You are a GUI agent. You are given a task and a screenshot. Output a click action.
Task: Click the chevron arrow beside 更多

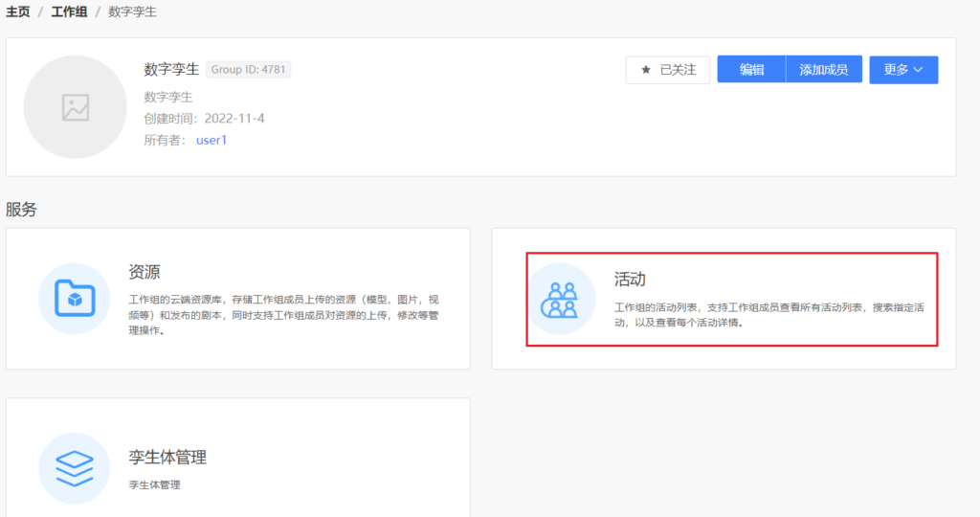(919, 70)
